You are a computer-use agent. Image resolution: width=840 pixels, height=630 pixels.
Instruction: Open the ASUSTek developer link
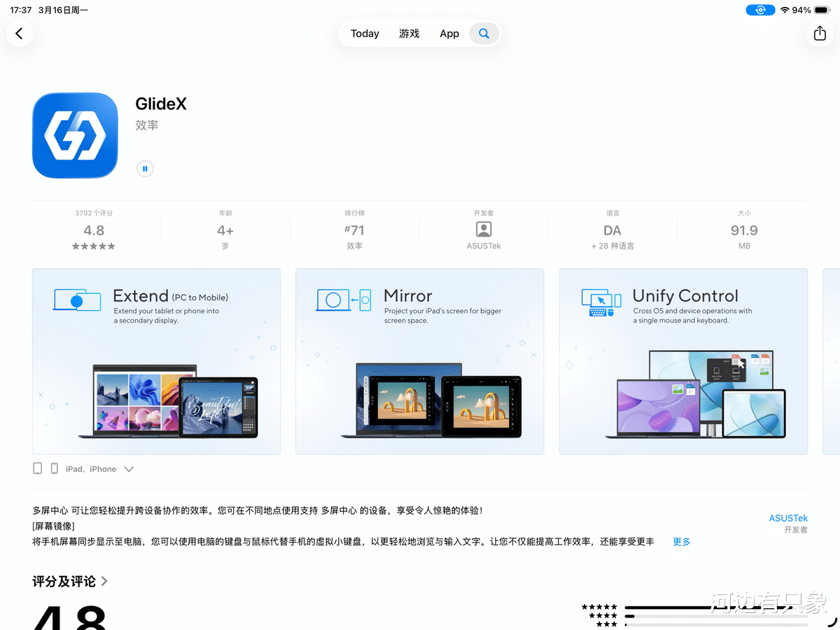(788, 518)
